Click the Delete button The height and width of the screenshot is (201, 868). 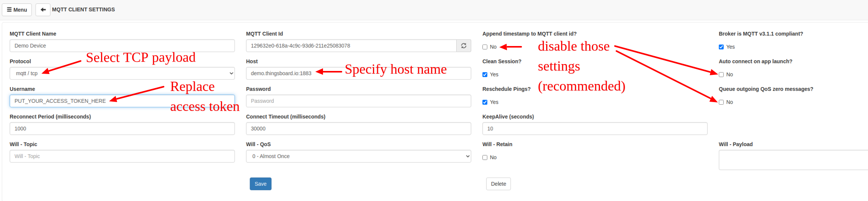[498, 184]
